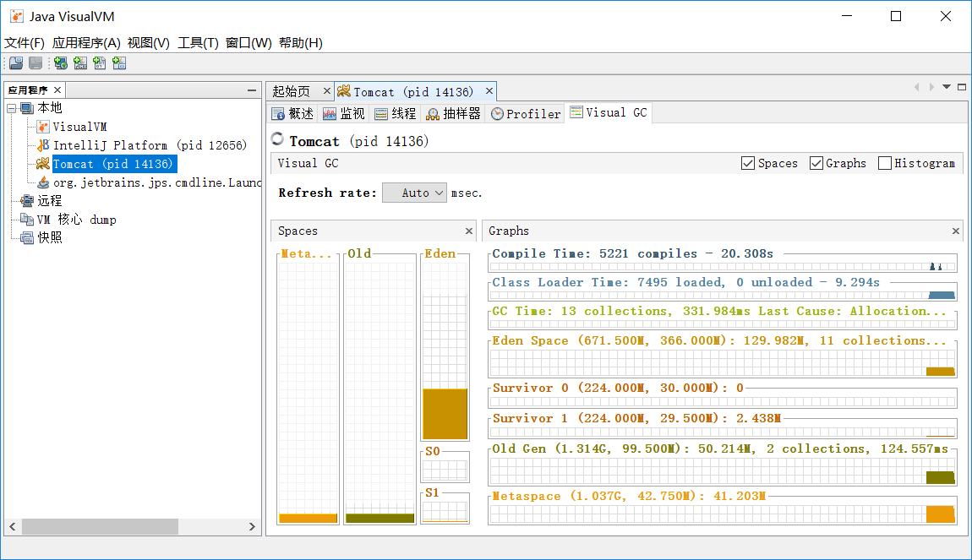Click the 本地 computer icon in tree
This screenshot has width=972, height=560.
(x=27, y=108)
